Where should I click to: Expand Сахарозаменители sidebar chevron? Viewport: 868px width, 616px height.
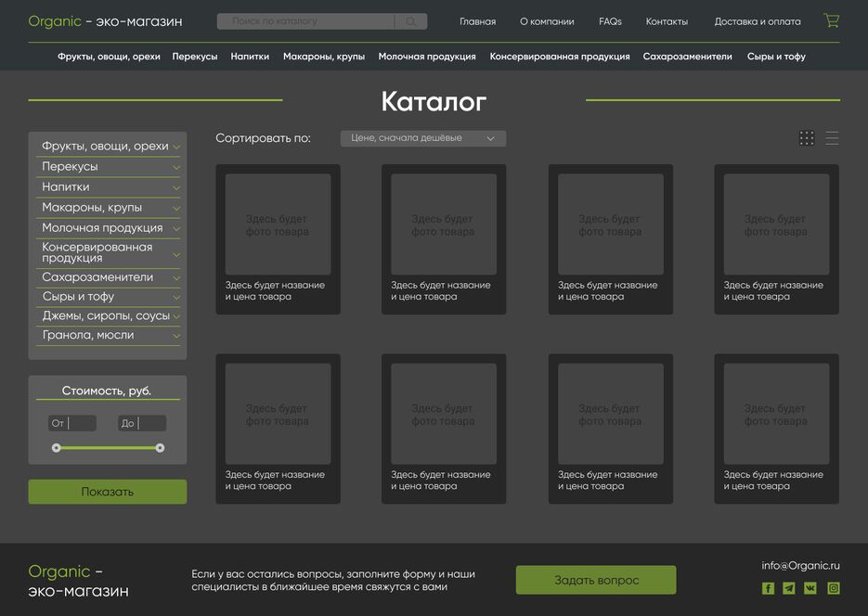(x=176, y=278)
